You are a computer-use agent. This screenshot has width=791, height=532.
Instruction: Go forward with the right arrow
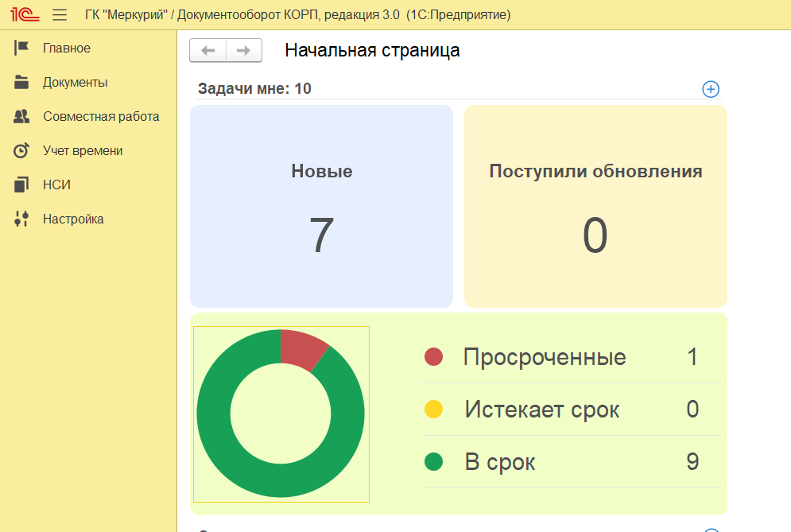click(x=244, y=51)
